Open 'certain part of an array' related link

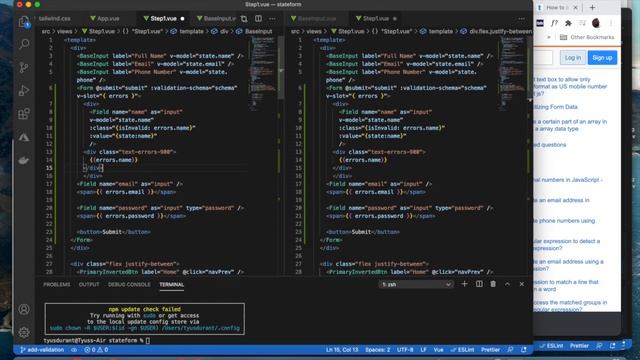(571, 125)
